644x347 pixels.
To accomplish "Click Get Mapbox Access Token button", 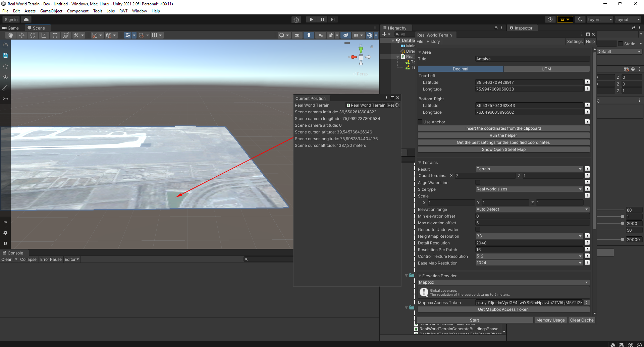I will point(503,309).
